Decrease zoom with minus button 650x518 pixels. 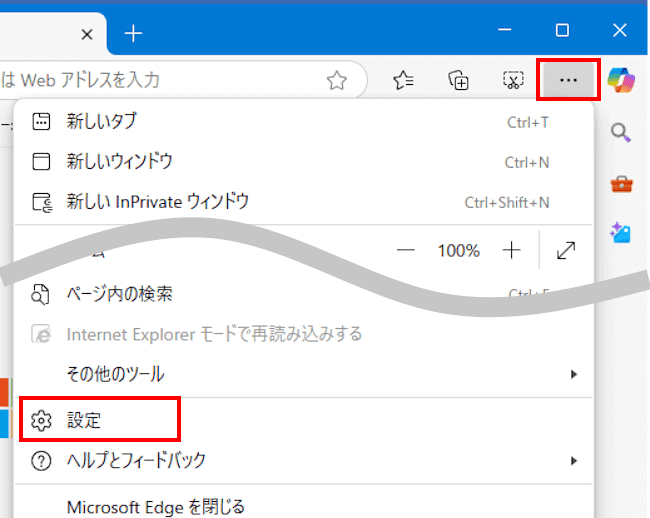point(405,250)
